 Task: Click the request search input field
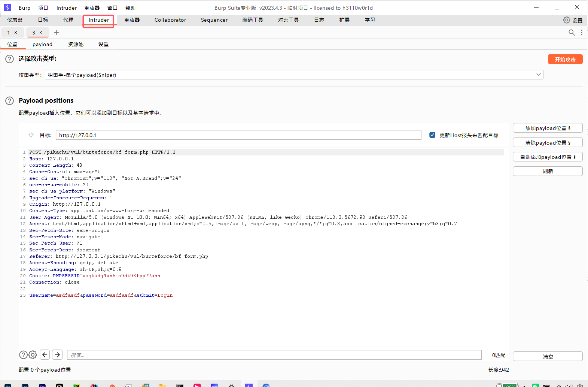pos(274,355)
